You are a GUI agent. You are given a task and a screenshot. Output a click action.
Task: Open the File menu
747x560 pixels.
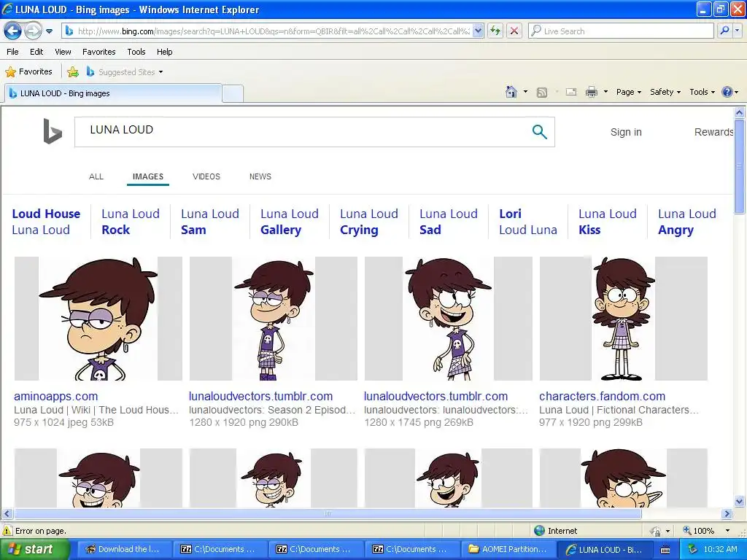coord(13,52)
